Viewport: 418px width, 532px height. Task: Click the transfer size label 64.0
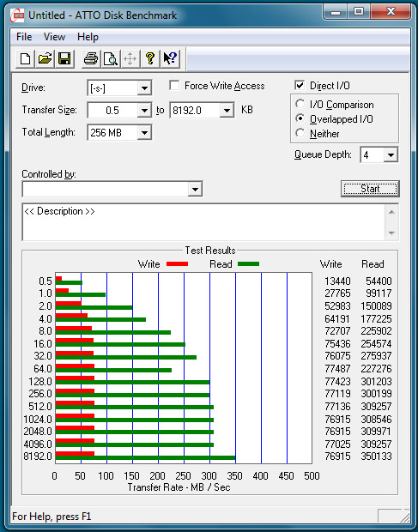pos(43,369)
